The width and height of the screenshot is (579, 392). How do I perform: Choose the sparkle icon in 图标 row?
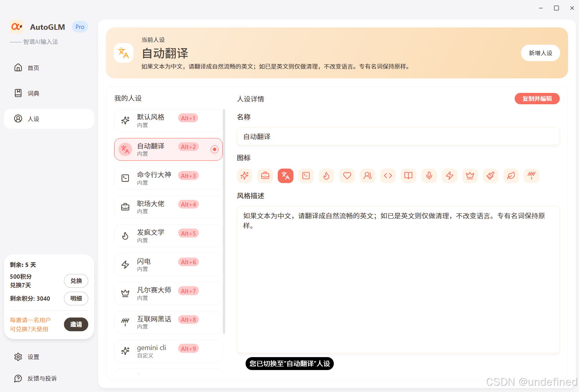coord(245,176)
